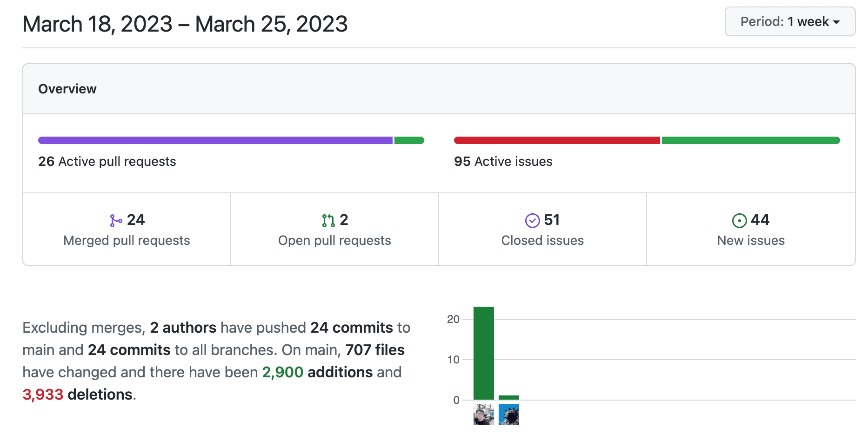Image resolution: width=868 pixels, height=434 pixels.
Task: Open the Period: 1 week dropdown
Action: click(789, 22)
